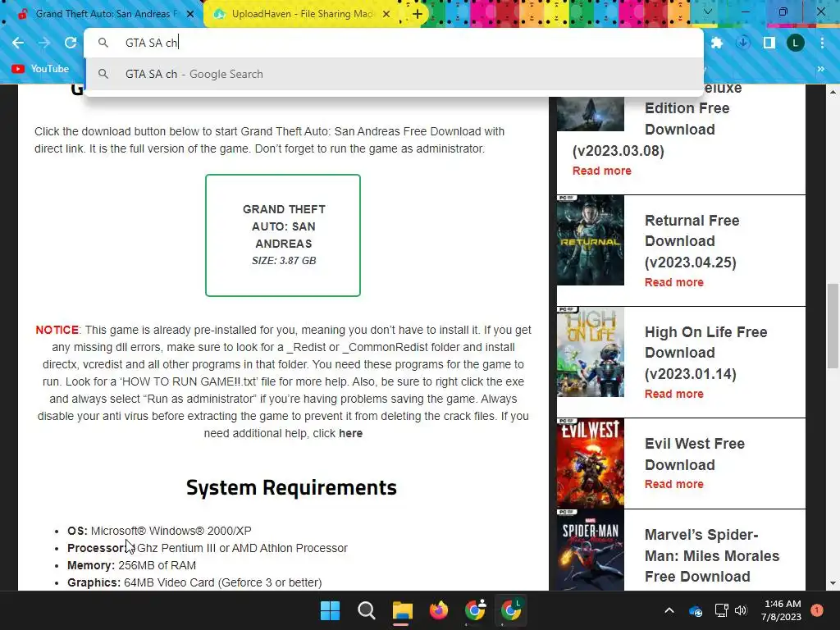
Task: Click into the address bar text field
Action: pyautogui.click(x=394, y=43)
